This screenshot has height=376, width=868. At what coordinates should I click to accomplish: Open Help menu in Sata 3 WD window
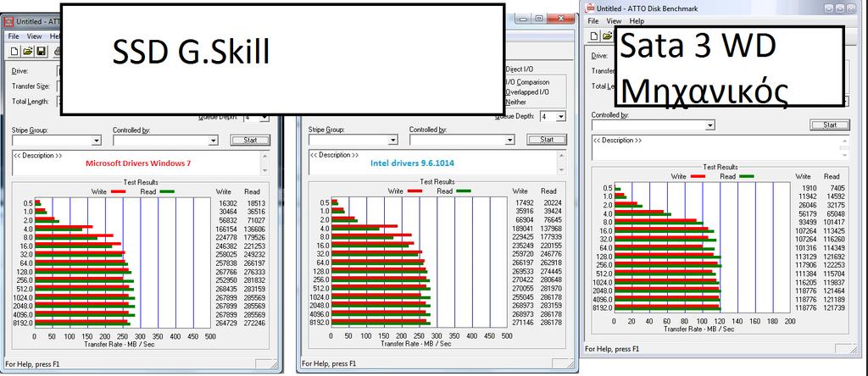(637, 21)
